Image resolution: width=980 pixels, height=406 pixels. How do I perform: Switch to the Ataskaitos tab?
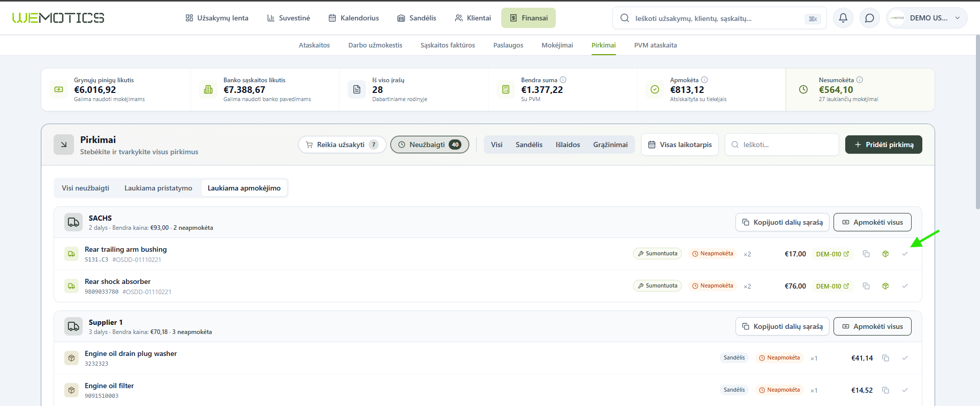pos(314,45)
